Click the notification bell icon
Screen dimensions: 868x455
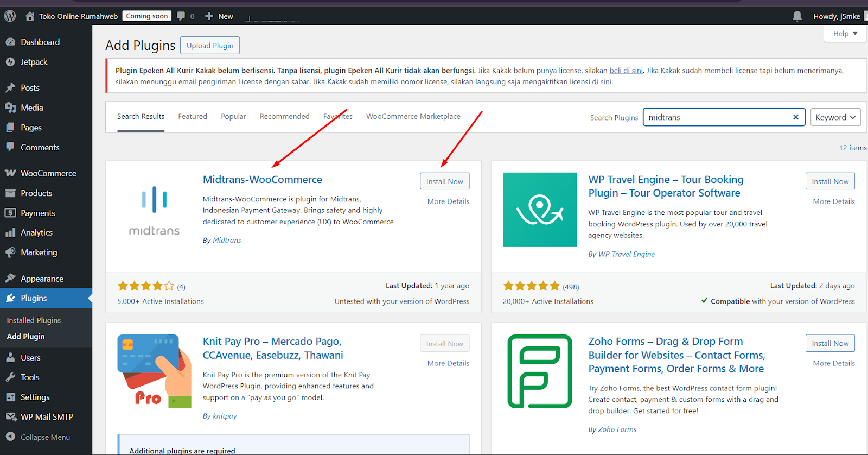coord(797,16)
